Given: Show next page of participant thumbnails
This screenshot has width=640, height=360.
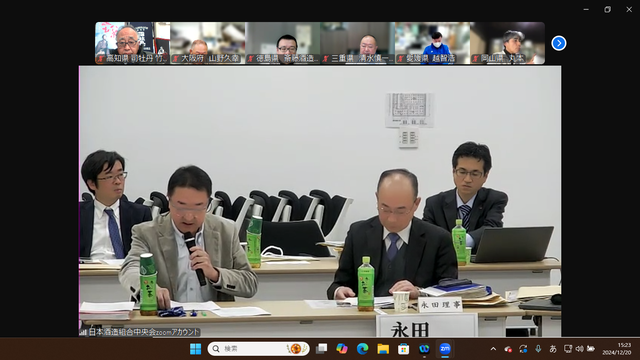Looking at the screenshot, I should (558, 43).
